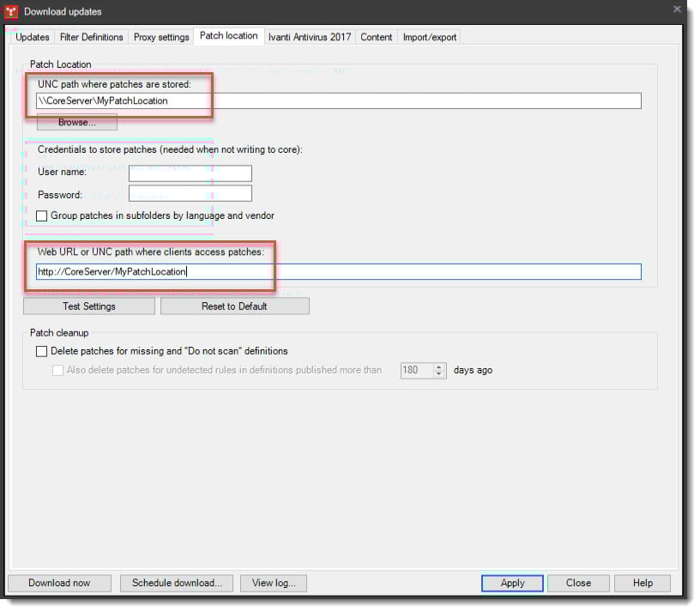Click the app icon in title bar

12,11
